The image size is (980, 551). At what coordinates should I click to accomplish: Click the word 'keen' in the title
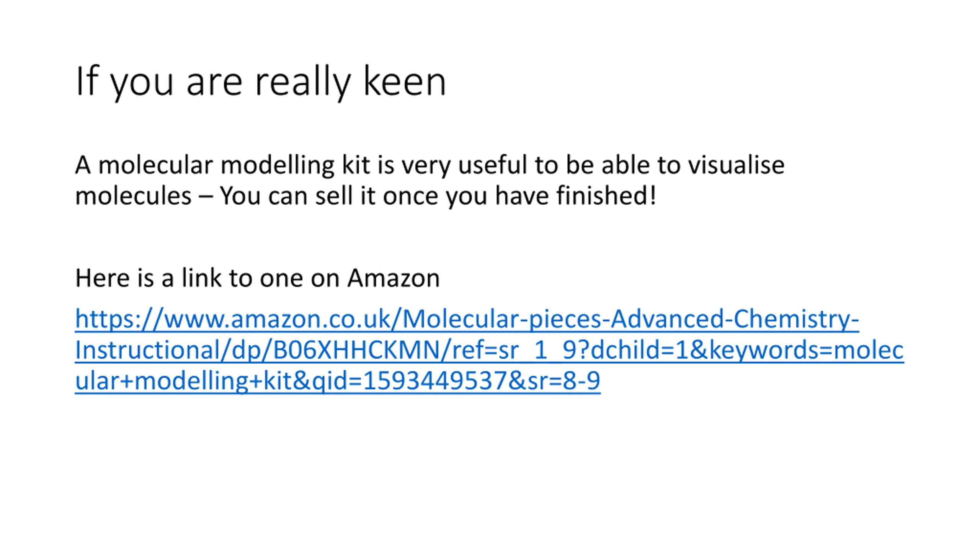[405, 82]
